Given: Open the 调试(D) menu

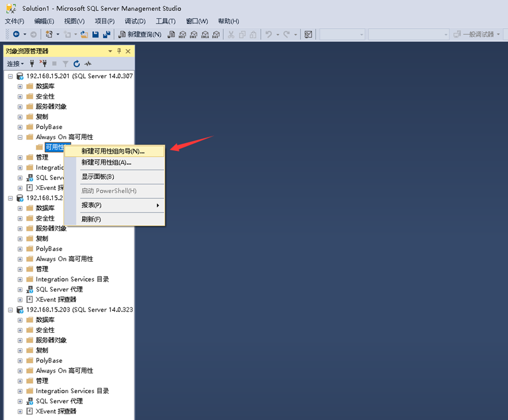Looking at the screenshot, I should pyautogui.click(x=135, y=21).
